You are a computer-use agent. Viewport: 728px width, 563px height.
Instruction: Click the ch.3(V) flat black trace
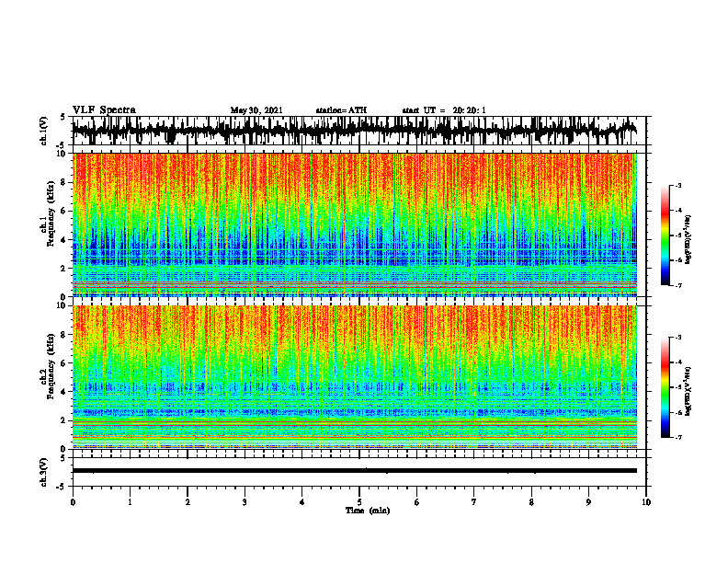point(354,471)
